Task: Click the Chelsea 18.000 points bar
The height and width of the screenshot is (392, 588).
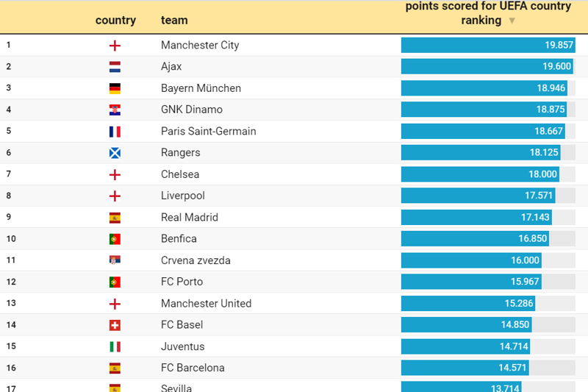Action: coord(480,174)
